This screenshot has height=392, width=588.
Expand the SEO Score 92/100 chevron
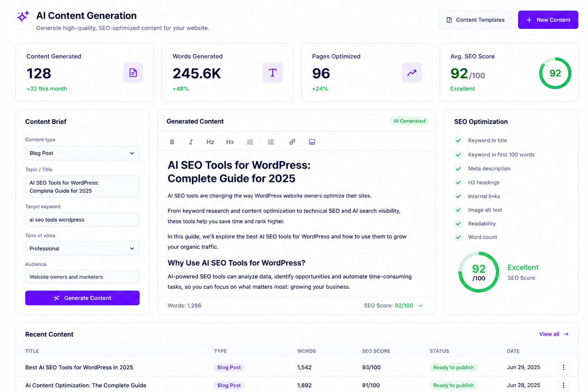pos(421,306)
